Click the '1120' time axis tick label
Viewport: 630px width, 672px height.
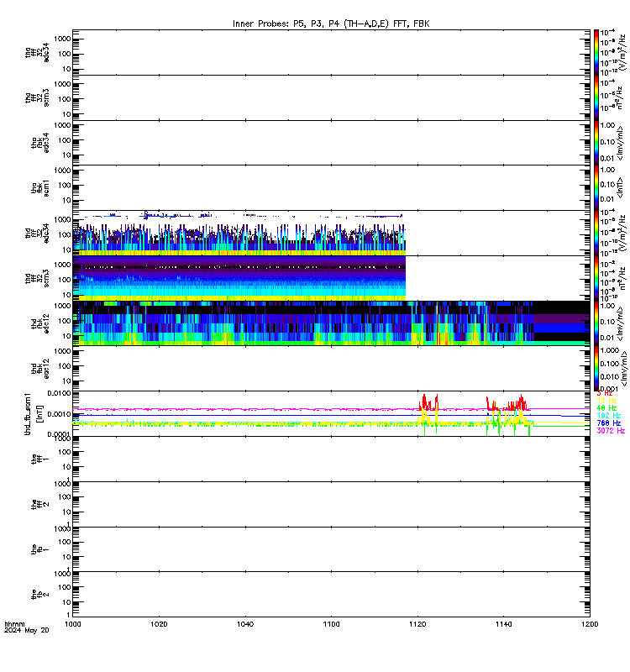(417, 624)
